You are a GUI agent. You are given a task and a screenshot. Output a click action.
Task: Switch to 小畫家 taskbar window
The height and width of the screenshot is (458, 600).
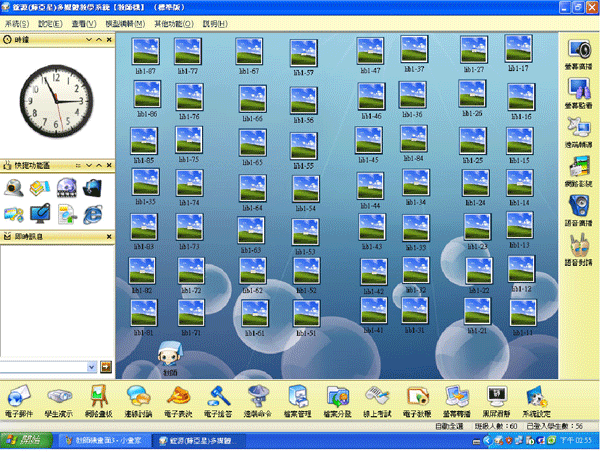click(x=103, y=440)
